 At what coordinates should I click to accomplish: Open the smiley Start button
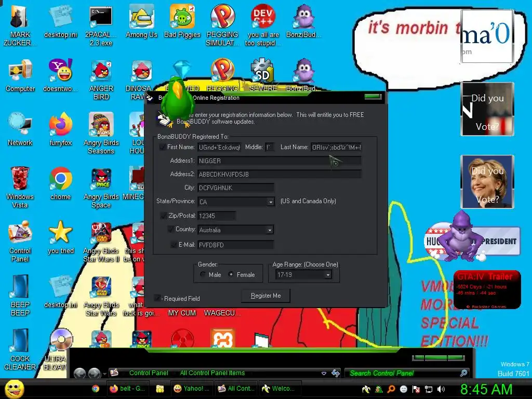coord(15,389)
